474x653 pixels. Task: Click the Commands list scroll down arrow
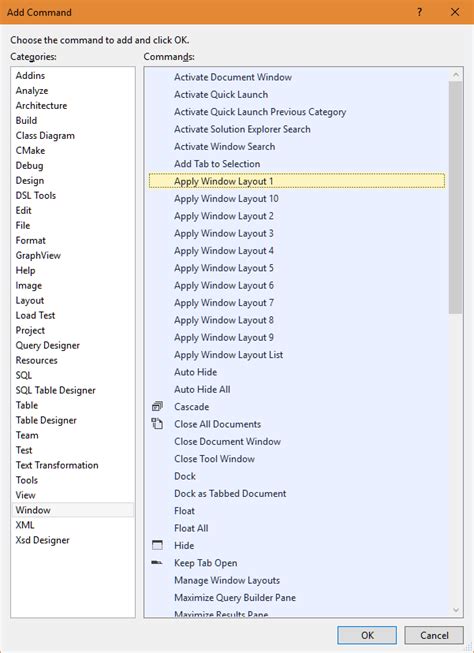point(456,610)
